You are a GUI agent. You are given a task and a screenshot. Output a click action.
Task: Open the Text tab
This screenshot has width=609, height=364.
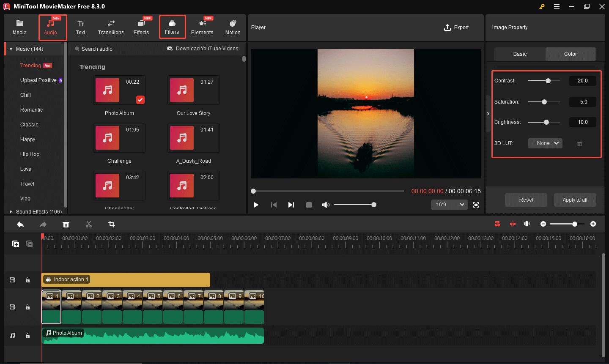point(80,27)
